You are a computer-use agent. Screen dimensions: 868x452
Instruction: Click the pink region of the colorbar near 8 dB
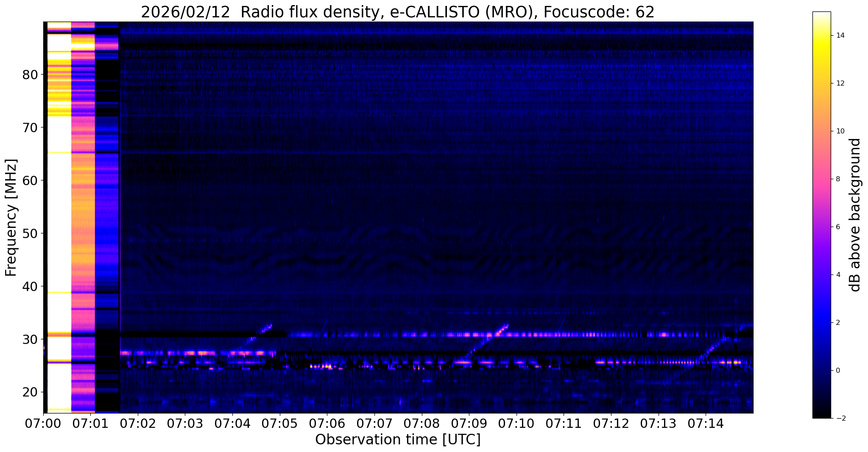tap(821, 179)
